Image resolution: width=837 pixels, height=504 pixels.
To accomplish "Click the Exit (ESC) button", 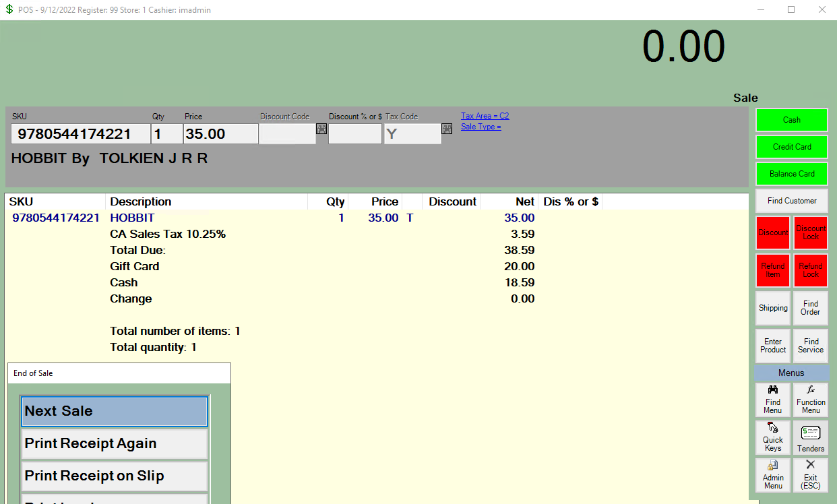I will pyautogui.click(x=811, y=475).
